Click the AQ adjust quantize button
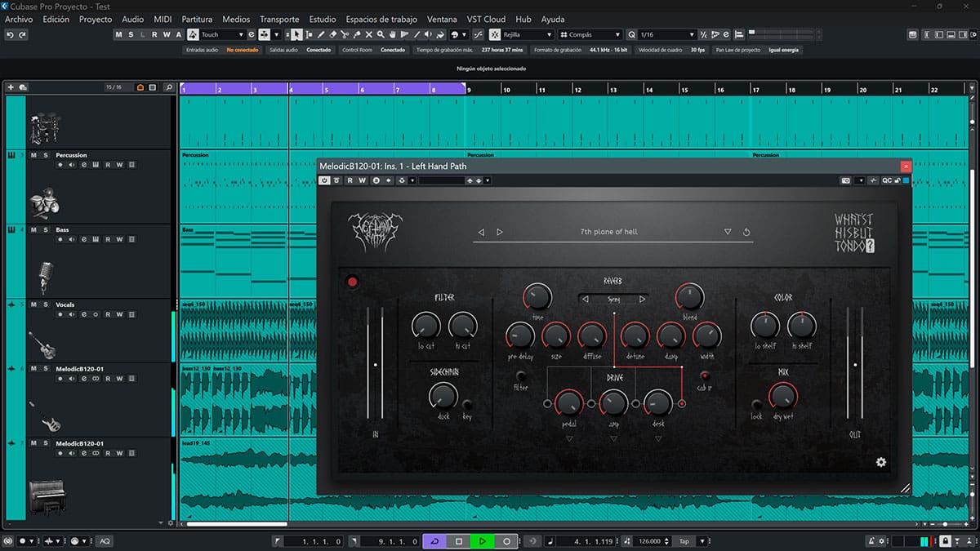This screenshot has height=551, width=980. pos(105,541)
